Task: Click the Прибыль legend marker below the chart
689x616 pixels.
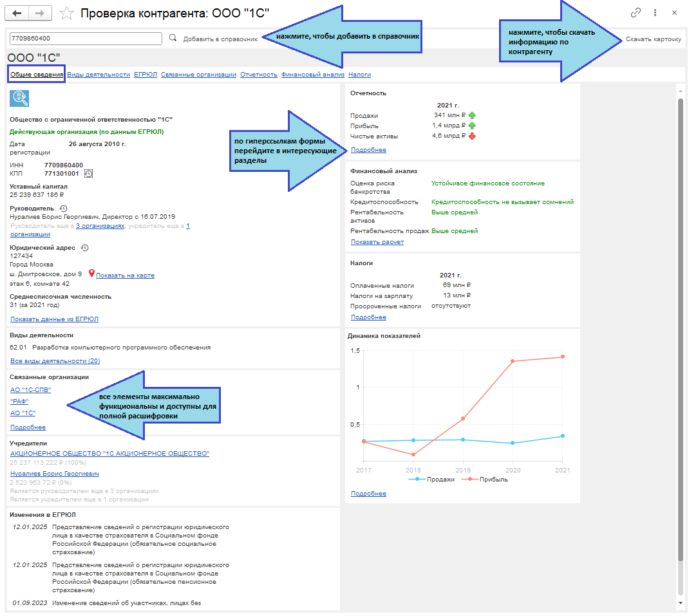Action: click(470, 480)
